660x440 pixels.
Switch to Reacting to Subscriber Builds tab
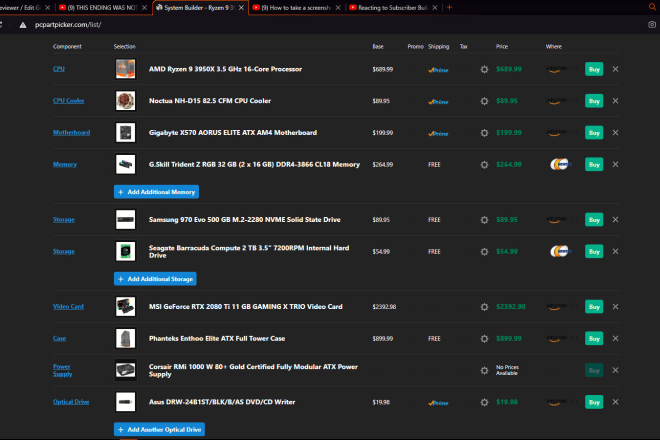point(392,8)
